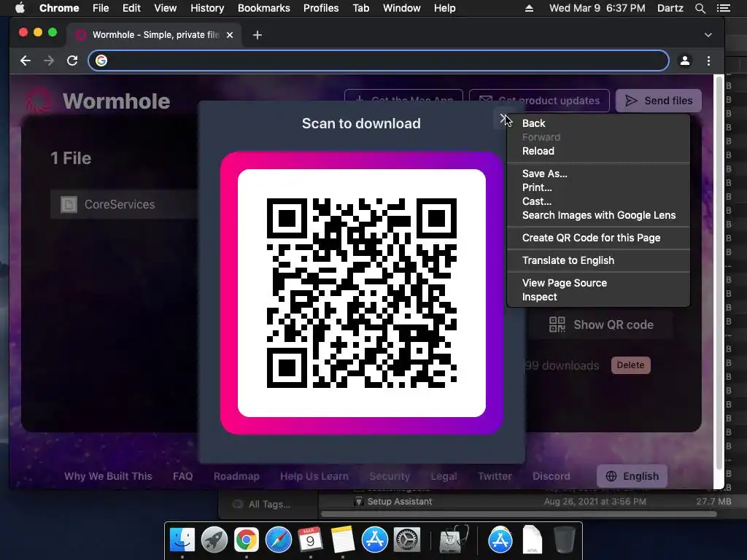Click the Spotlight search icon

pyautogui.click(x=700, y=8)
